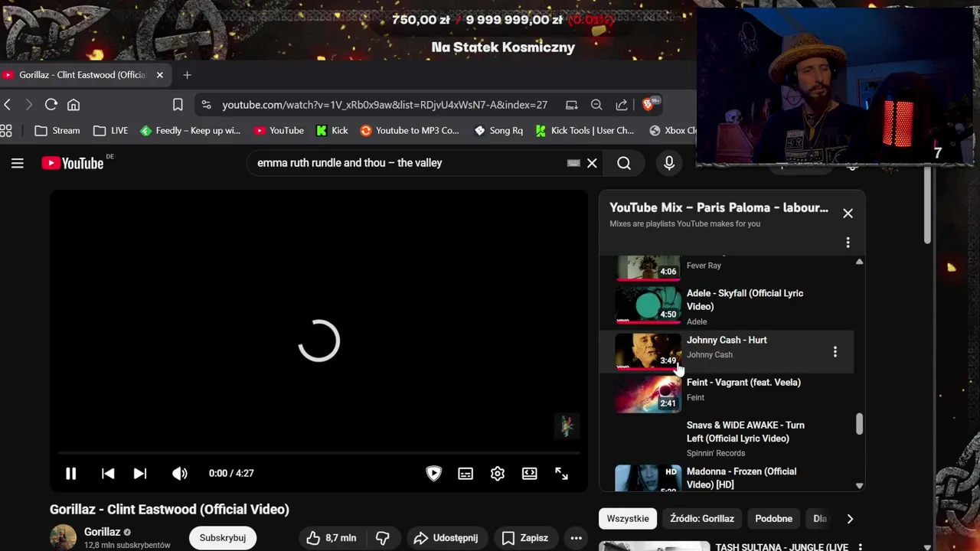Skip to the next video
Viewport: 980px width, 551px height.
140,474
